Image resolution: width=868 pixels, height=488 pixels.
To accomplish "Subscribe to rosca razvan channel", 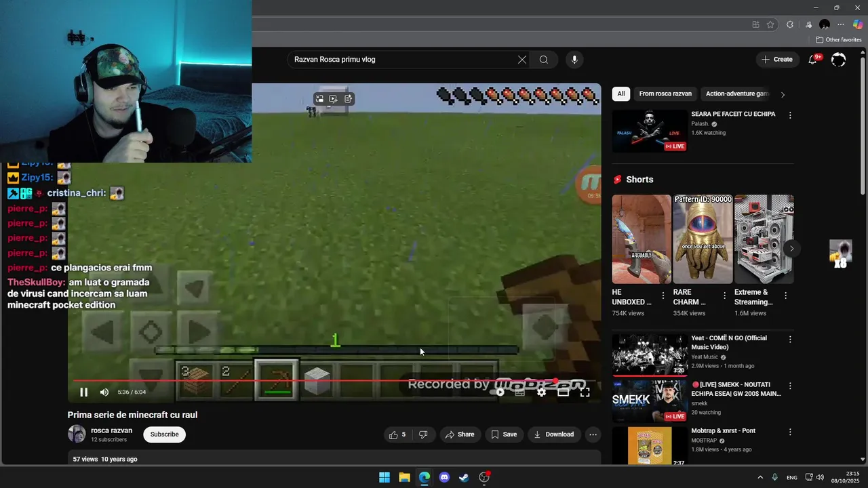I will pos(165,434).
